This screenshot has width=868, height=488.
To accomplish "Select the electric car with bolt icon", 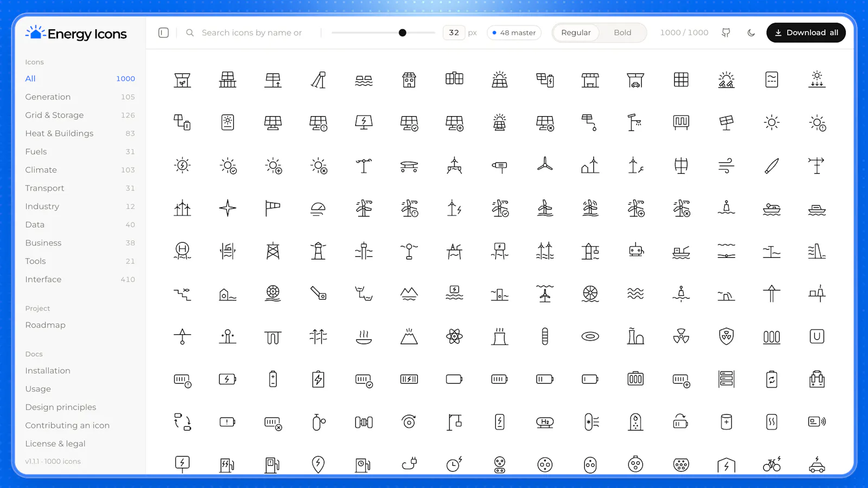I will 817,465.
